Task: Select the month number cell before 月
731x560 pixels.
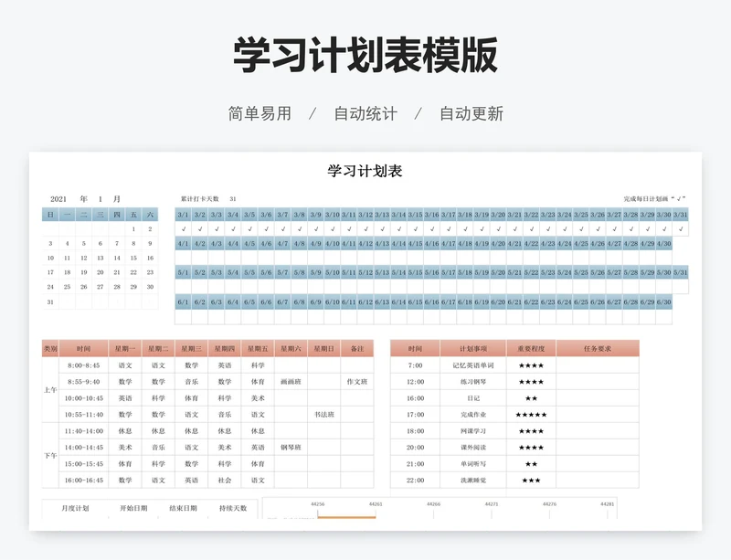Action: pos(101,199)
